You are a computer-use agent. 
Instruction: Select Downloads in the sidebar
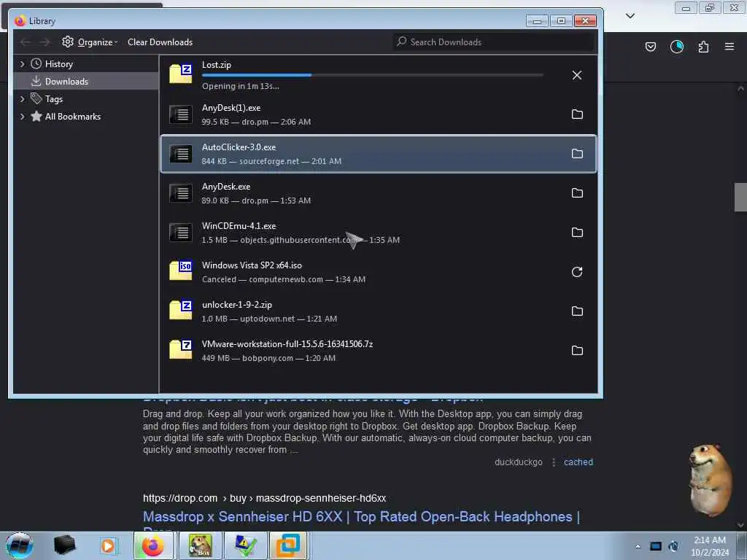(x=66, y=82)
